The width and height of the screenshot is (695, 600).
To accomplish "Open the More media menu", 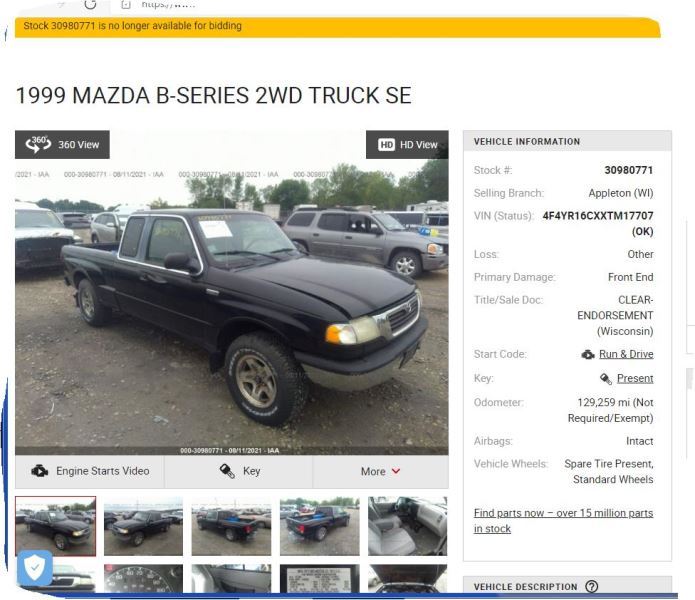I will (x=380, y=471).
